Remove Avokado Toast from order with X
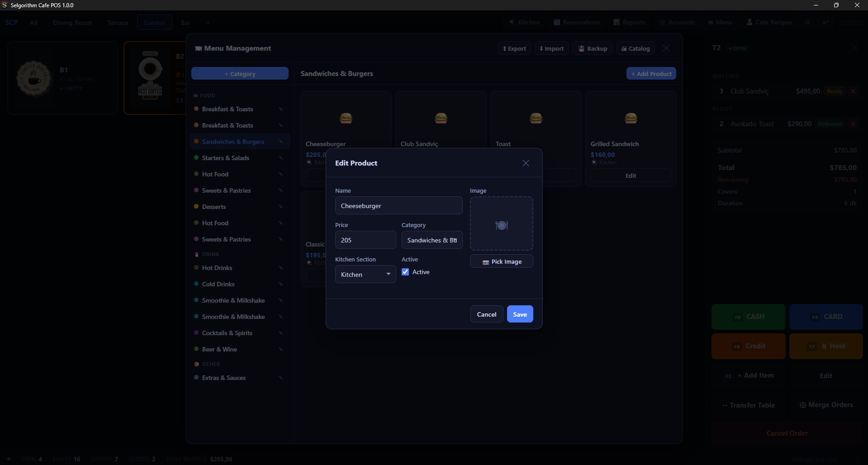 pyautogui.click(x=853, y=124)
